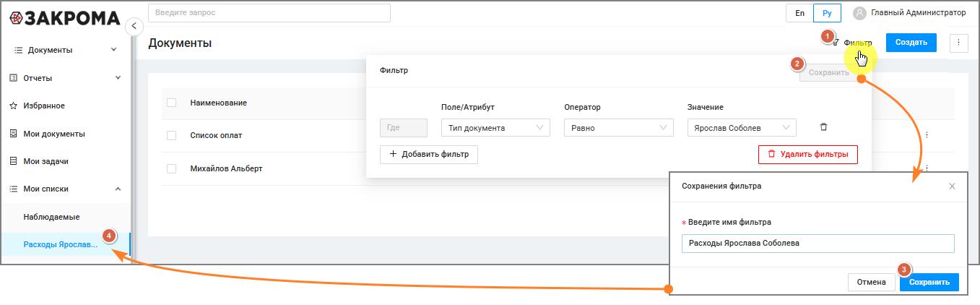
Task: Tick the Михайлов Альберт row checkbox
Action: click(171, 168)
